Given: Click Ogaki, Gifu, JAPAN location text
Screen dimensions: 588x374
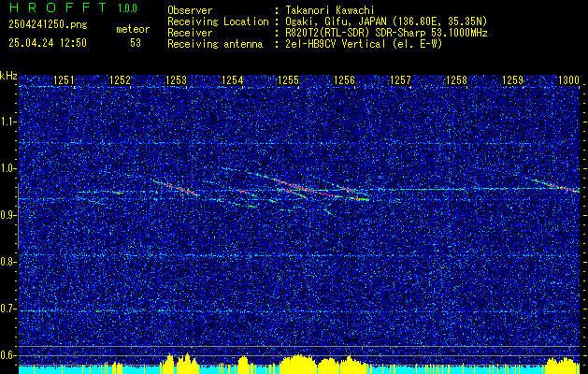Looking at the screenshot, I should [x=386, y=22].
